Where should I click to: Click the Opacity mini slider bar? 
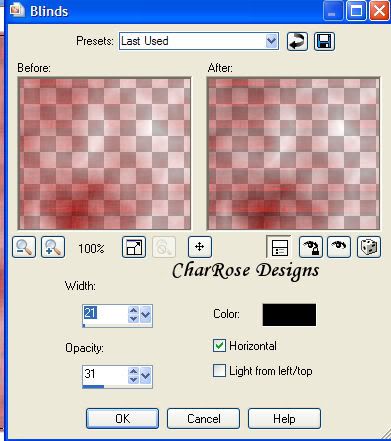[117, 387]
